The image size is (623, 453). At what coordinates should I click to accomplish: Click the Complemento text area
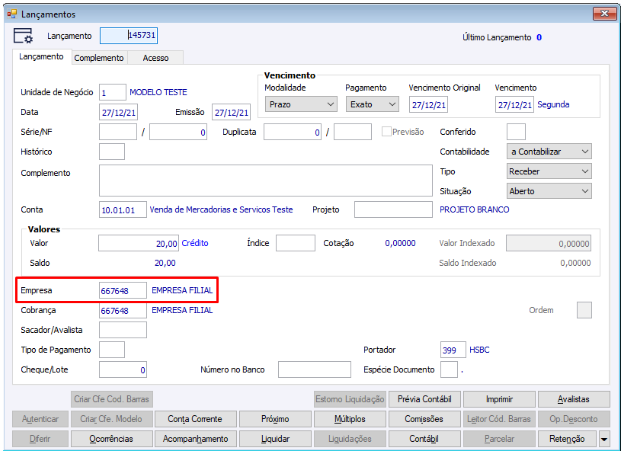coord(266,181)
